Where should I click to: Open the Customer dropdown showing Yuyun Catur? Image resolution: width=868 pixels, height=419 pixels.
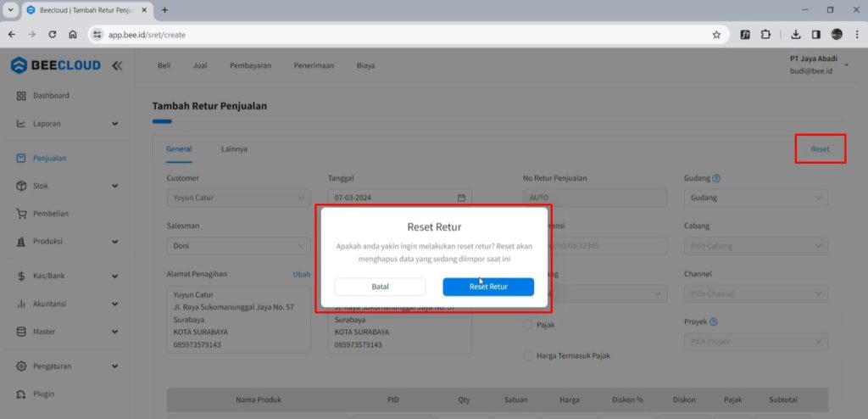(238, 198)
